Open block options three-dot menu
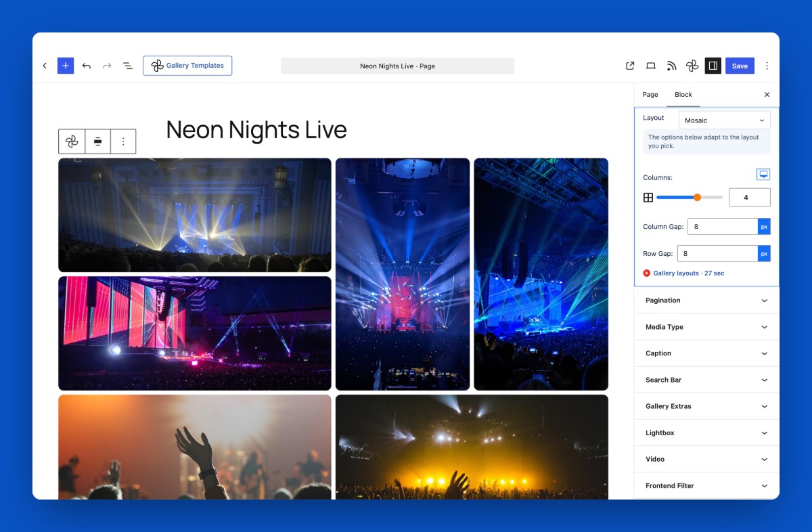 coord(123,141)
